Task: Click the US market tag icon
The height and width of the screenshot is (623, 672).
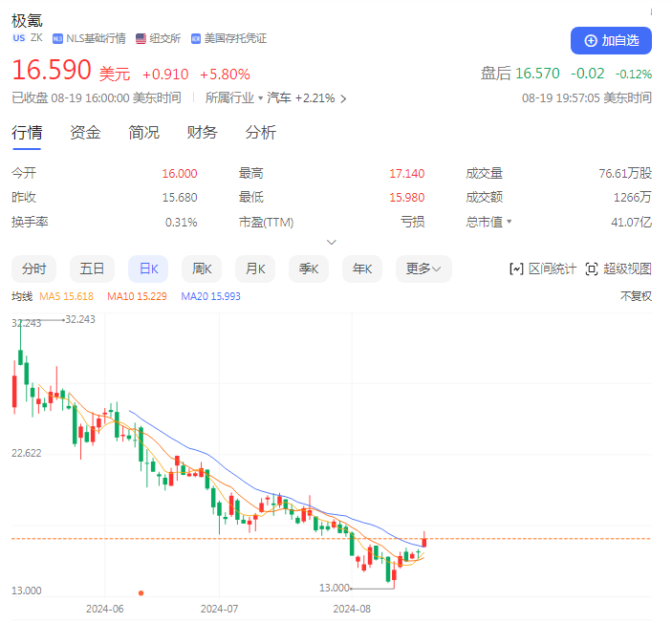Action: (19, 38)
